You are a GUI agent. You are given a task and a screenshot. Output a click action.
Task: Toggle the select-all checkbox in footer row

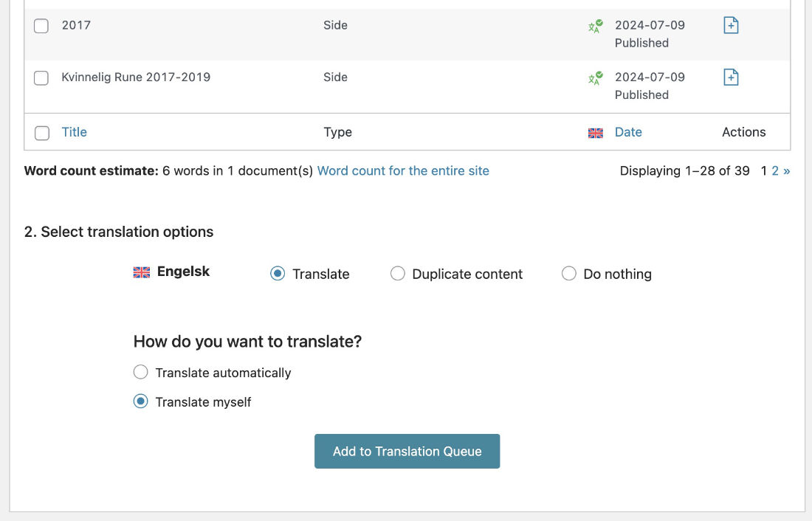(x=41, y=132)
